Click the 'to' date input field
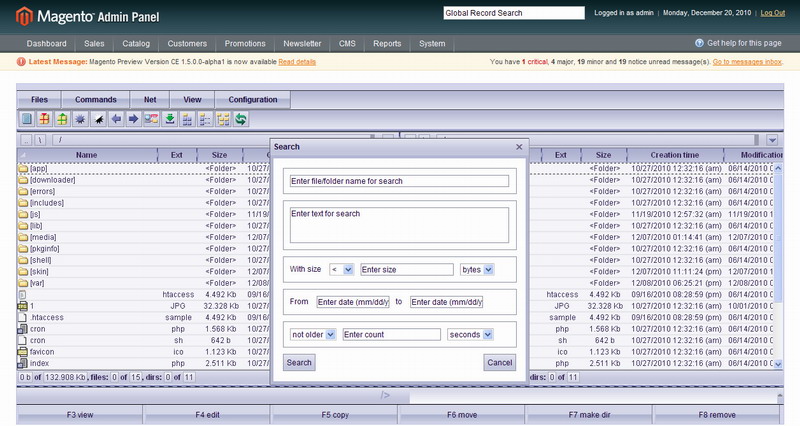 pyautogui.click(x=446, y=302)
